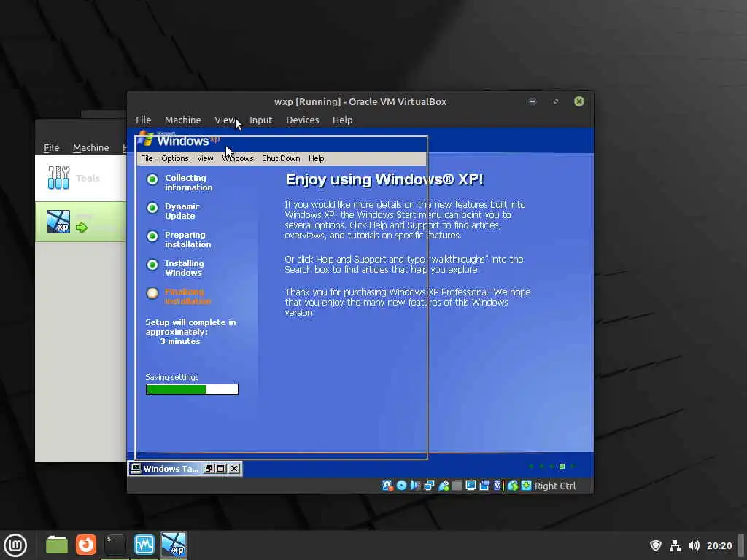The width and height of the screenshot is (747, 560).
Task: Click the "Enjoy using Windows XP!" heading
Action: point(384,179)
